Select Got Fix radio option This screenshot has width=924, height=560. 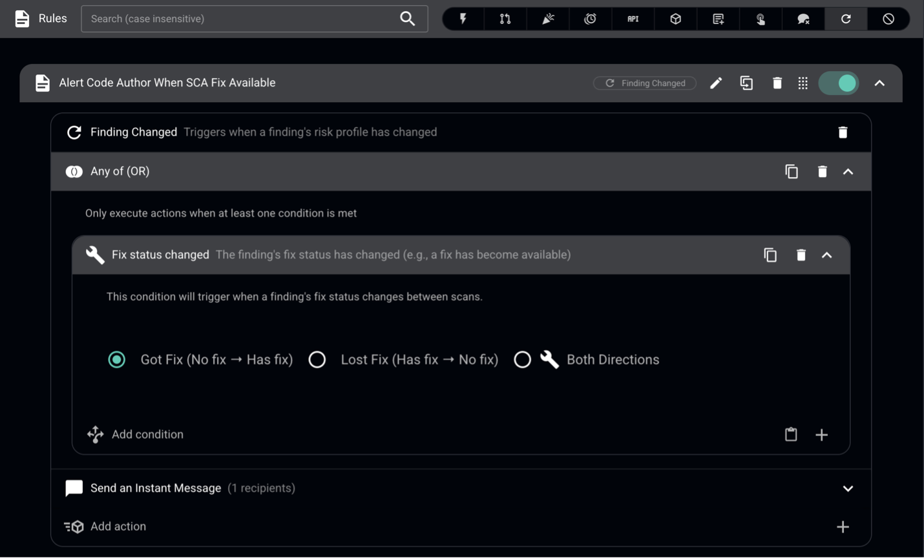(x=117, y=360)
